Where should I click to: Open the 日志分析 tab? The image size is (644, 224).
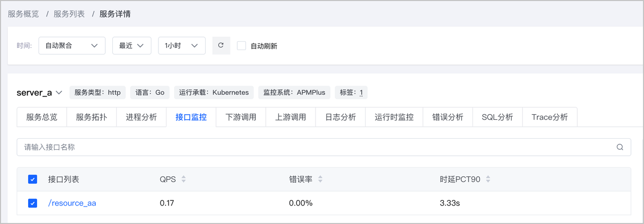click(341, 117)
